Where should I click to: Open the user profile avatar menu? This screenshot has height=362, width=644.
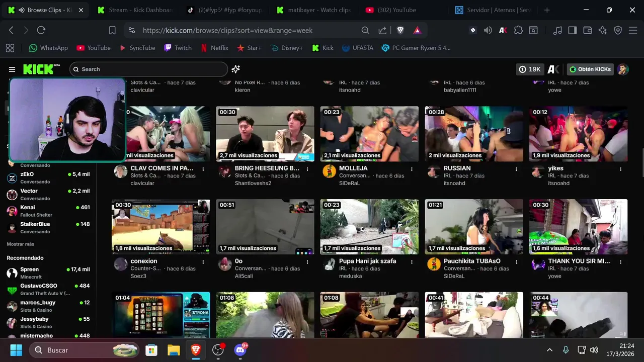(623, 69)
